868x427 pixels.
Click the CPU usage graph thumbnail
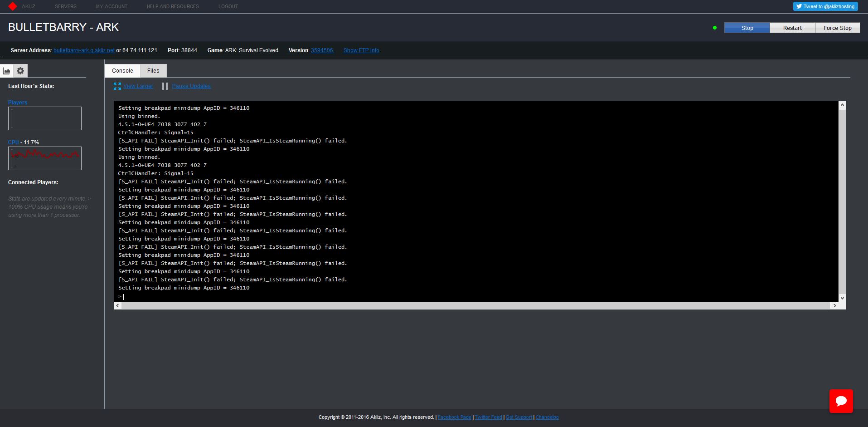pos(45,158)
